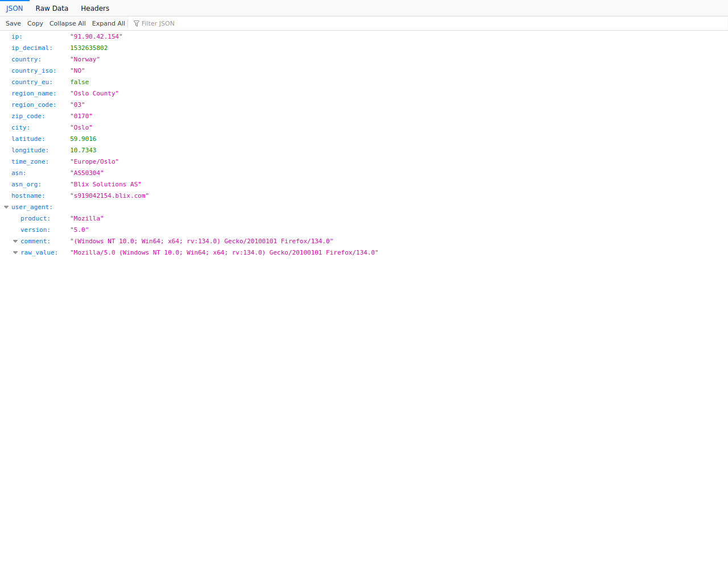Viewport: 728px width, 582px height.
Task: Select the latitude key
Action: [x=28, y=139]
